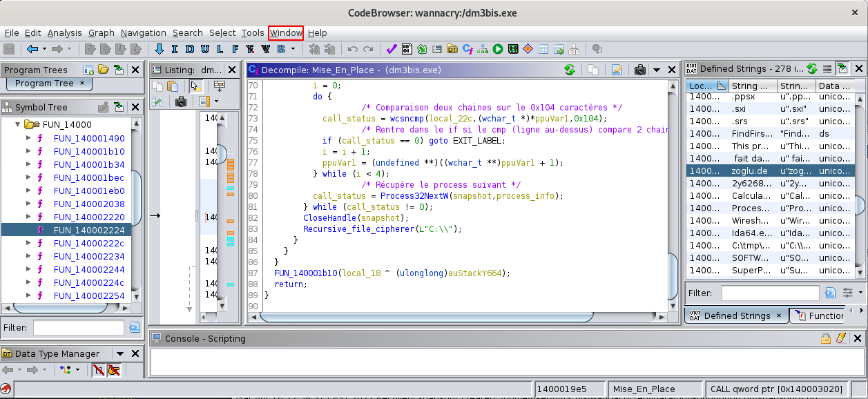Toggle mouse hover mode in Listing toolbar

195,86
